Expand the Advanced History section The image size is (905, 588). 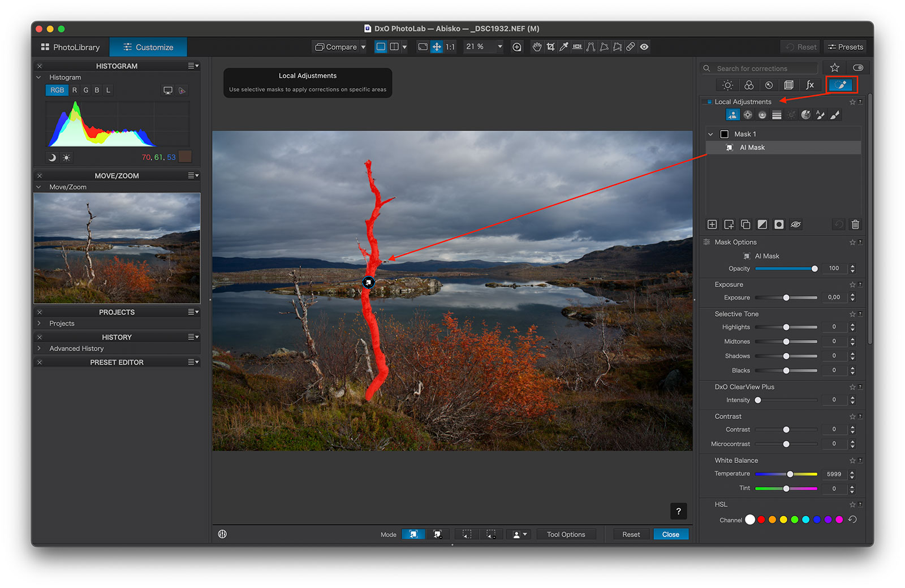click(39, 348)
